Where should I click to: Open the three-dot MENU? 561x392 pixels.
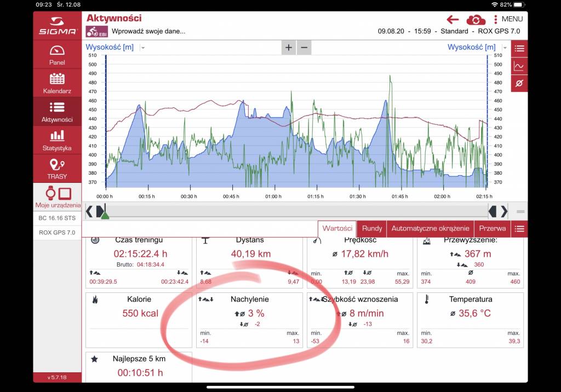click(508, 19)
